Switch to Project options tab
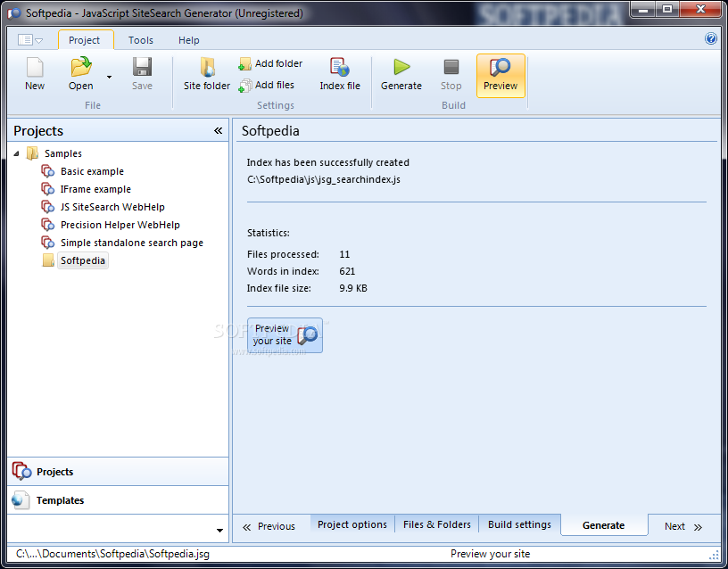Image resolution: width=728 pixels, height=569 pixels. point(352,524)
